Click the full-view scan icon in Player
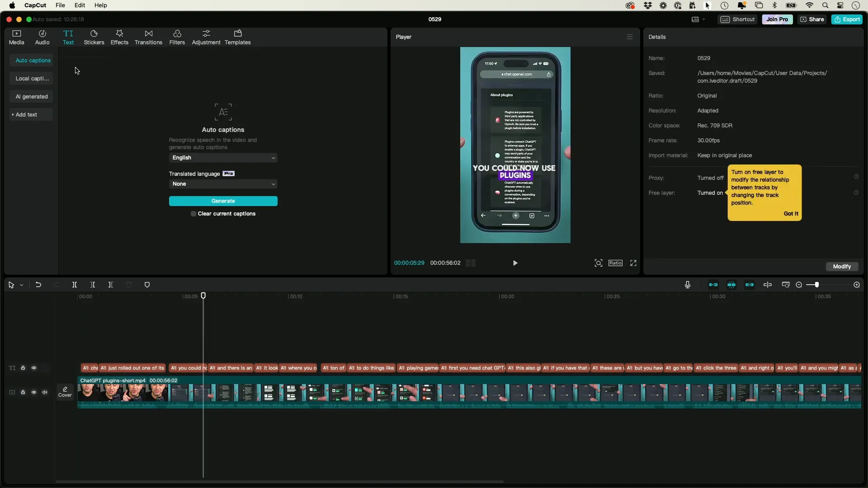The width and height of the screenshot is (868, 488). click(598, 263)
